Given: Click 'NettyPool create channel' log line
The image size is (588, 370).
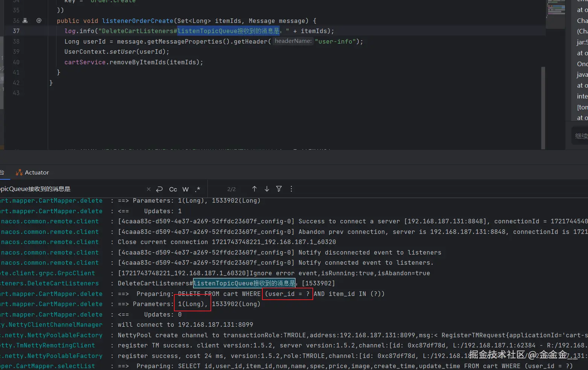Looking at the screenshot, I should click(353, 335).
